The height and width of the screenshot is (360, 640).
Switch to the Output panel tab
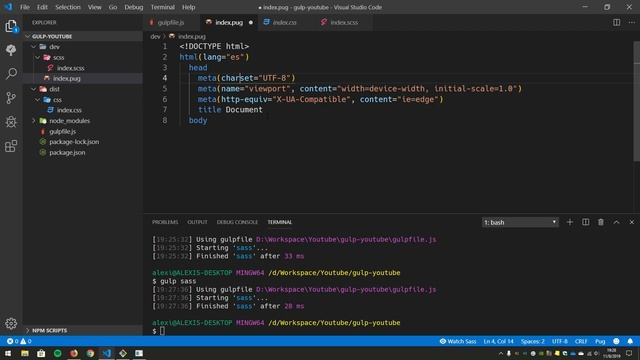(198, 222)
